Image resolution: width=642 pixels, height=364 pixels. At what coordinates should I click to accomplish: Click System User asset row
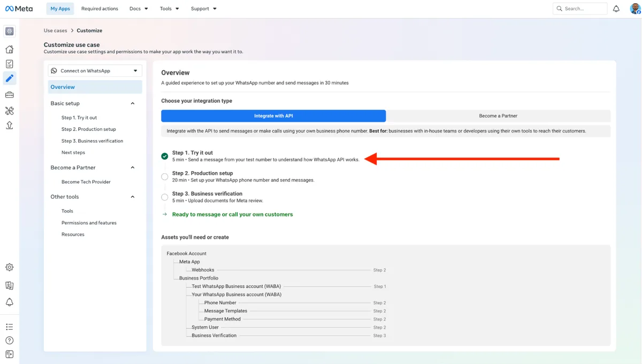tap(288, 327)
